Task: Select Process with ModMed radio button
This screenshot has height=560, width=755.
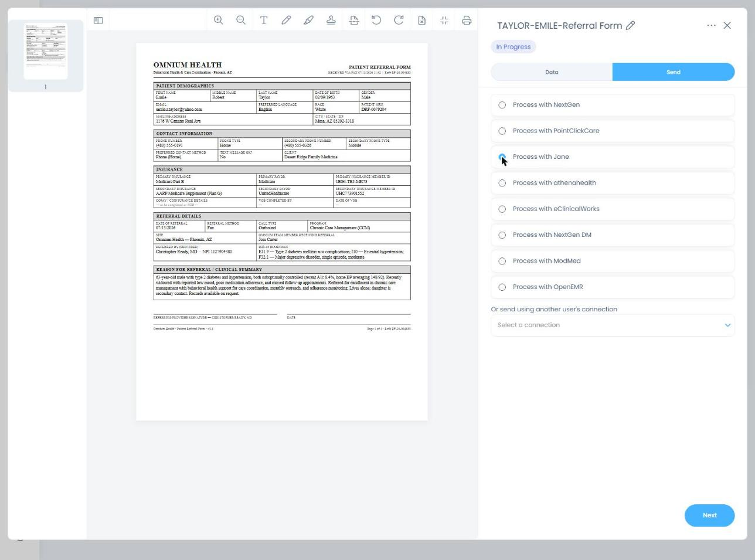Action: (x=502, y=261)
